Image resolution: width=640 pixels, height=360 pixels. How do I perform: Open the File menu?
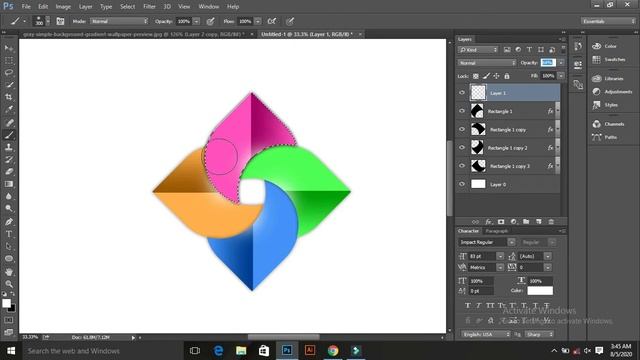point(26,7)
